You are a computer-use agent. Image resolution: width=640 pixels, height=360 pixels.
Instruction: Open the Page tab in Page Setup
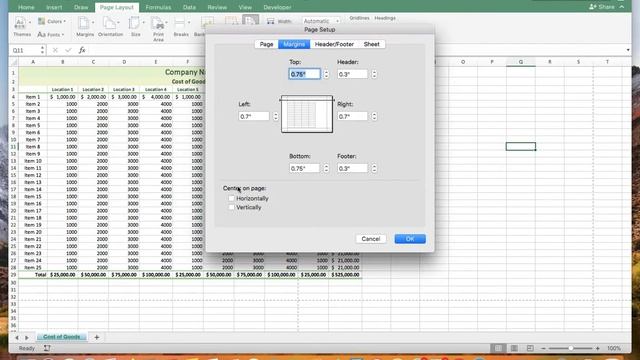pyautogui.click(x=267, y=44)
